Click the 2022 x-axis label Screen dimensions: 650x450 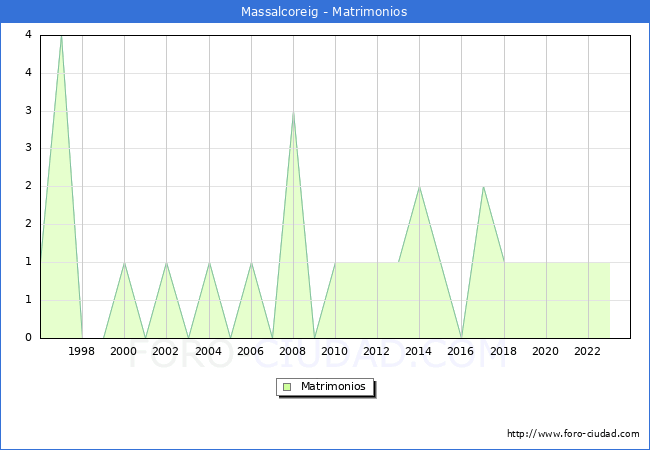point(587,351)
